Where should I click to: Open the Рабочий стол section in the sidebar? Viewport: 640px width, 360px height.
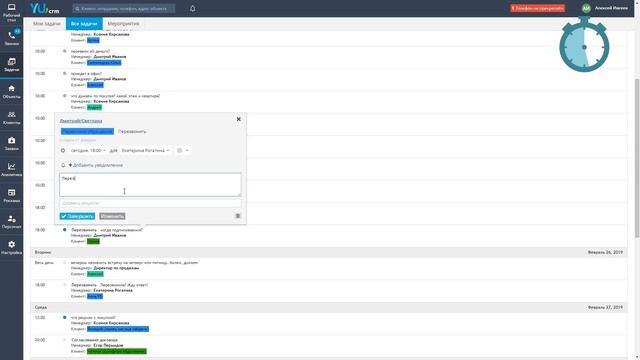click(11, 12)
